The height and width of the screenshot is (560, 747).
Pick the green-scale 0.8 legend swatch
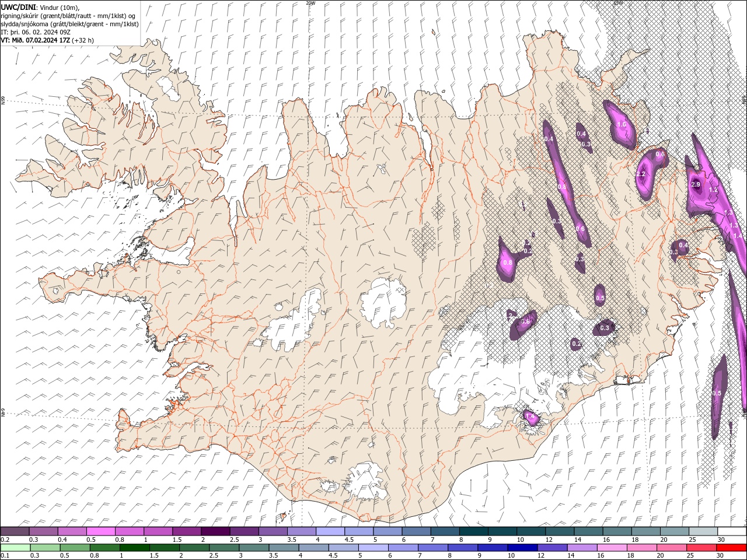(x=104, y=547)
